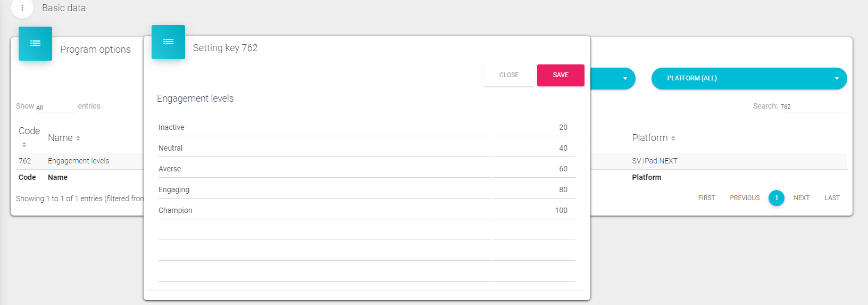This screenshot has width=868, height=305.
Task: Close the Setting key 762 dialog
Action: (x=508, y=75)
